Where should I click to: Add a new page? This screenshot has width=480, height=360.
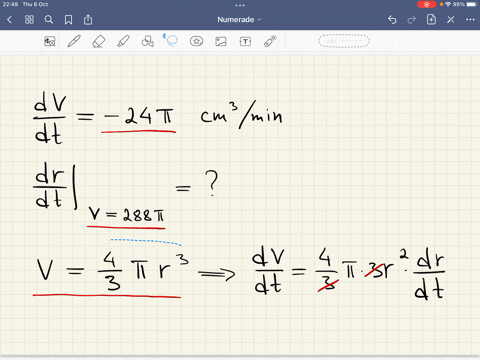[431, 19]
